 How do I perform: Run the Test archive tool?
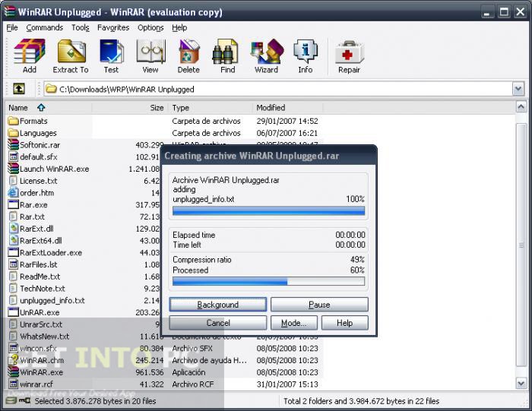pyautogui.click(x=111, y=56)
